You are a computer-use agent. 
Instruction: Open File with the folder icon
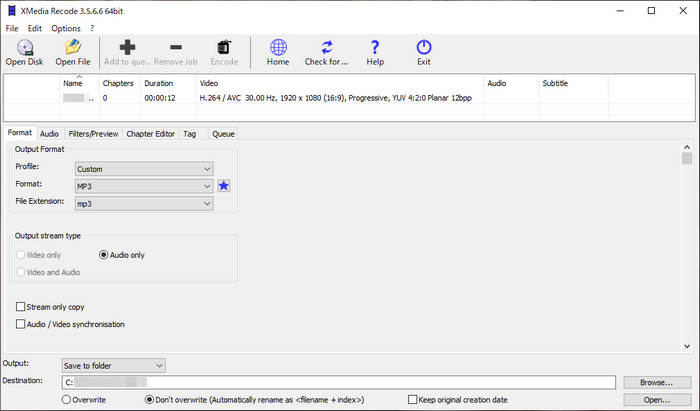coord(73,53)
